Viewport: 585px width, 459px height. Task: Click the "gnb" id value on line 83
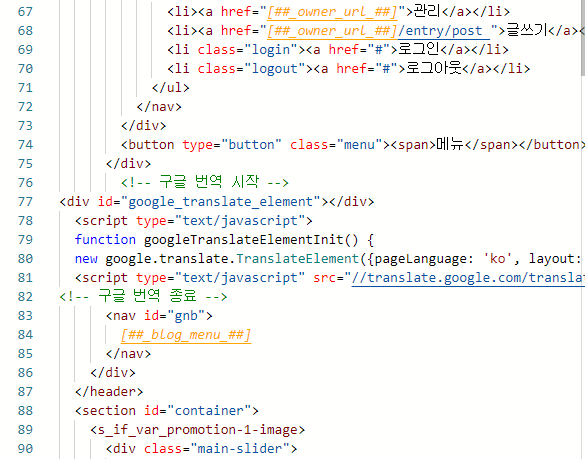[186, 316]
